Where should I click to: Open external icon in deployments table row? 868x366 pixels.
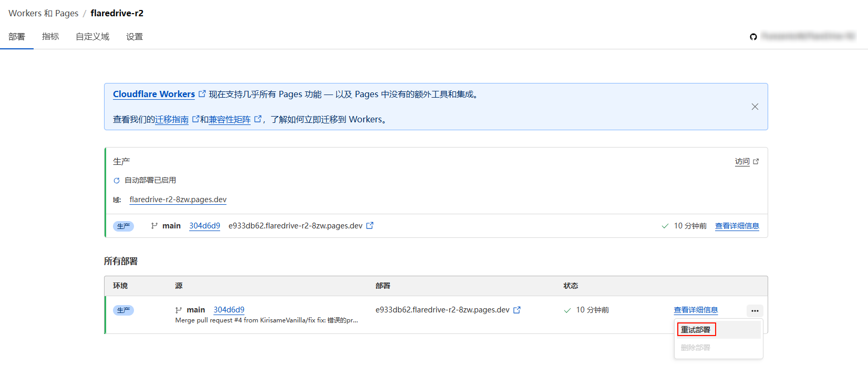[517, 310]
